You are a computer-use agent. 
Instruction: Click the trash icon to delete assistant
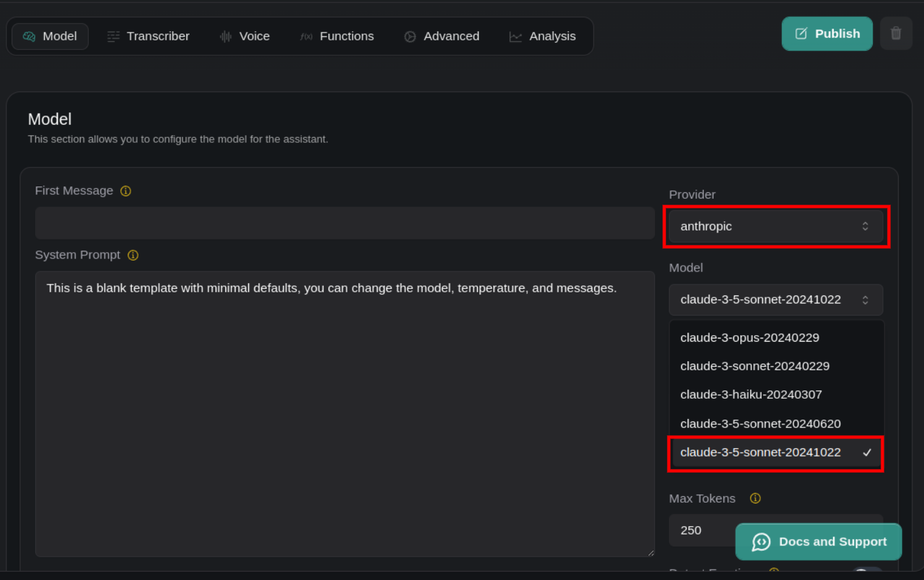pos(895,34)
